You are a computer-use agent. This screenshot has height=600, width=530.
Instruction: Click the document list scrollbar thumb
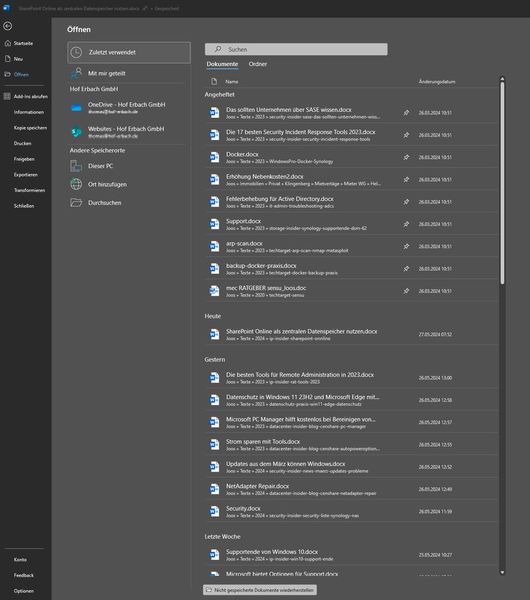click(x=502, y=183)
